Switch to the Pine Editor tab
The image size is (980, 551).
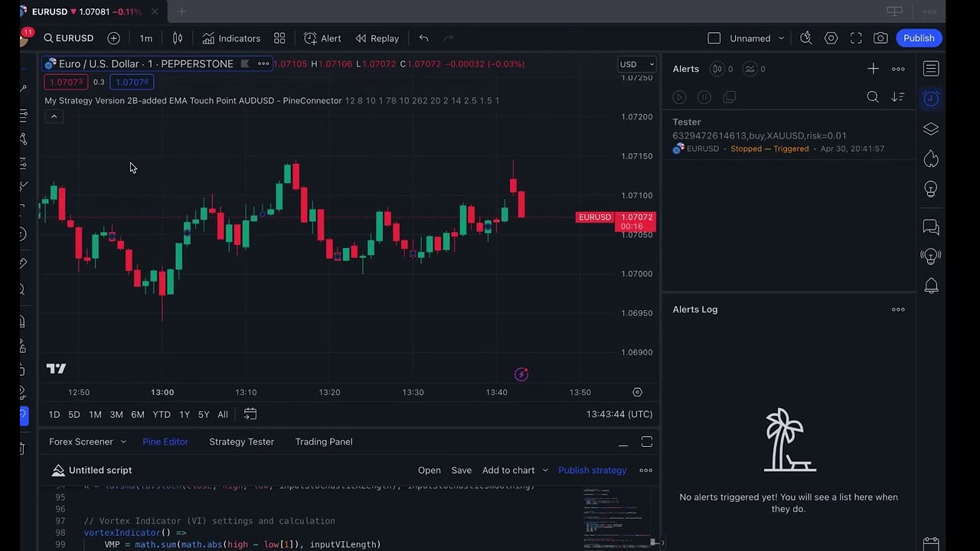[x=165, y=442]
